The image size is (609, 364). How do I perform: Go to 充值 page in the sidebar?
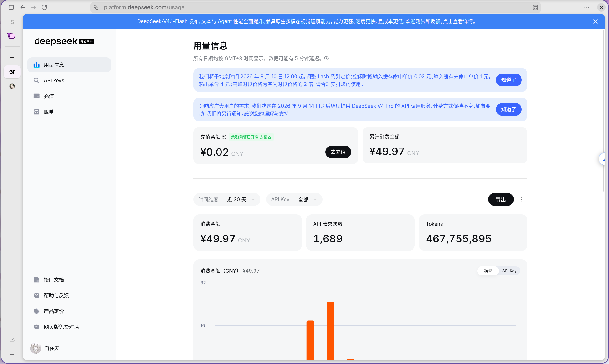(x=69, y=96)
